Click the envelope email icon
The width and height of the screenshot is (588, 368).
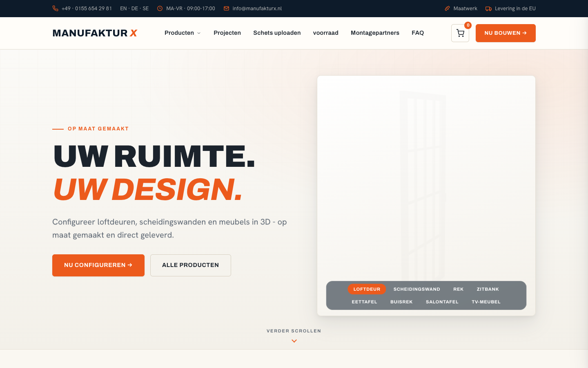226,8
